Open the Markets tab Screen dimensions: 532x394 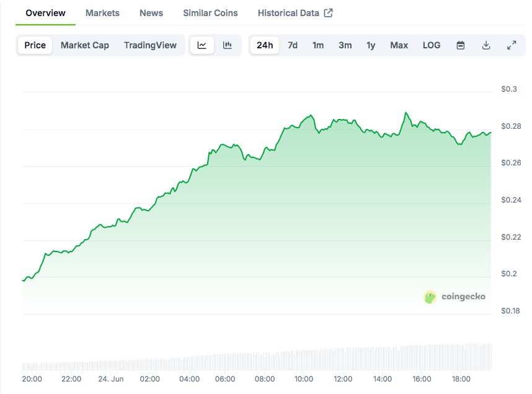[x=102, y=13]
